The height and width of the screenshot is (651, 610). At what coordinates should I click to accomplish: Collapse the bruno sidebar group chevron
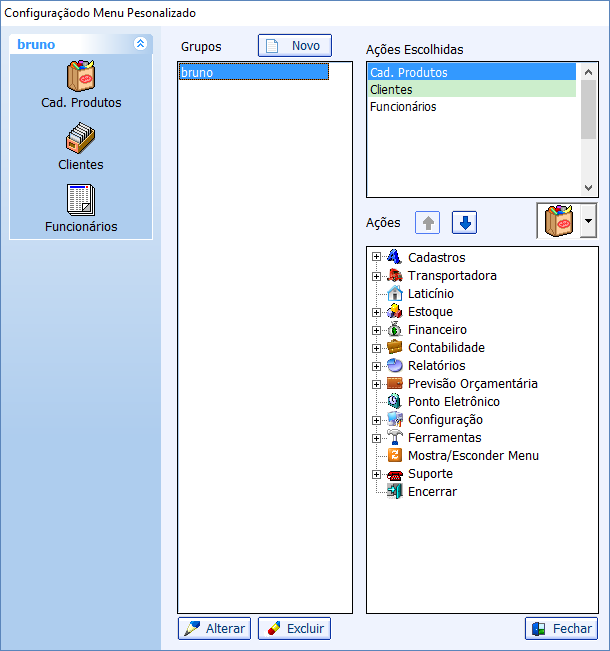pyautogui.click(x=140, y=44)
